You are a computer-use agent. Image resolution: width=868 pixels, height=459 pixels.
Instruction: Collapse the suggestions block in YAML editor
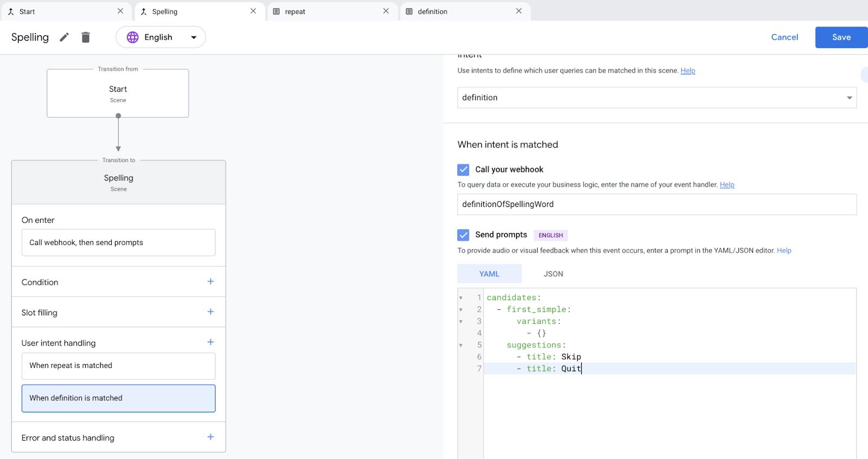461,345
